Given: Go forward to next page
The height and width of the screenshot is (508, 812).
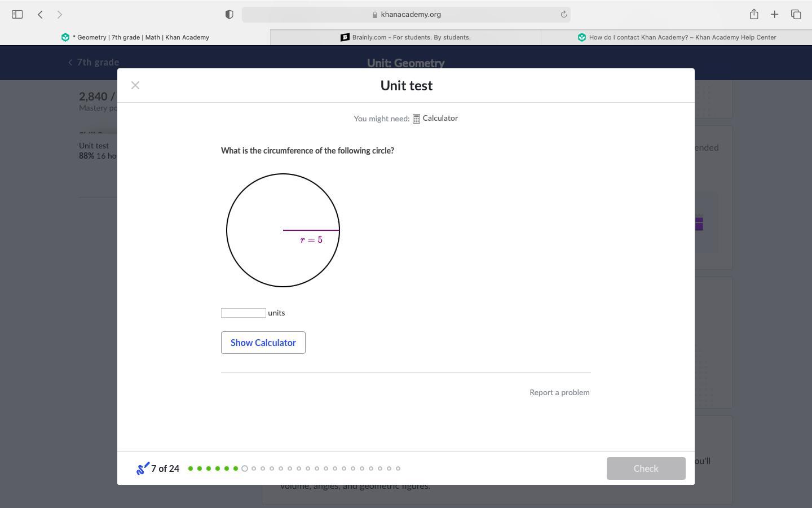Looking at the screenshot, I should pos(60,14).
